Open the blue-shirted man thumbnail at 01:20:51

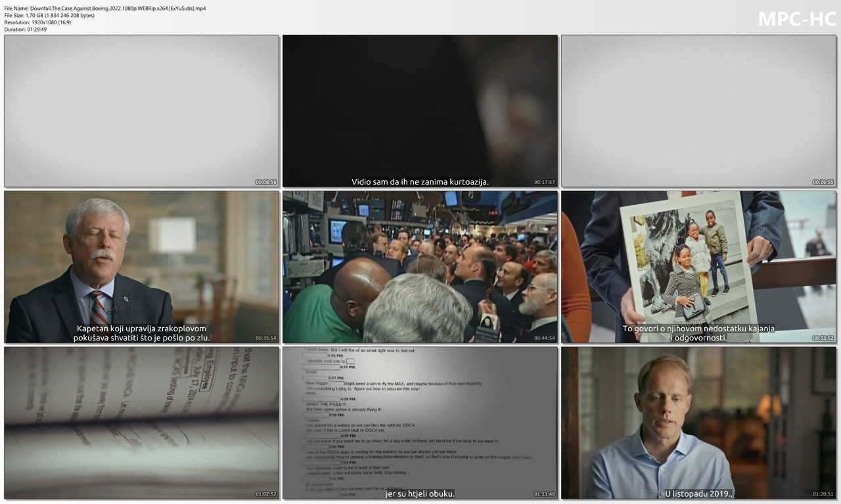[x=698, y=423]
